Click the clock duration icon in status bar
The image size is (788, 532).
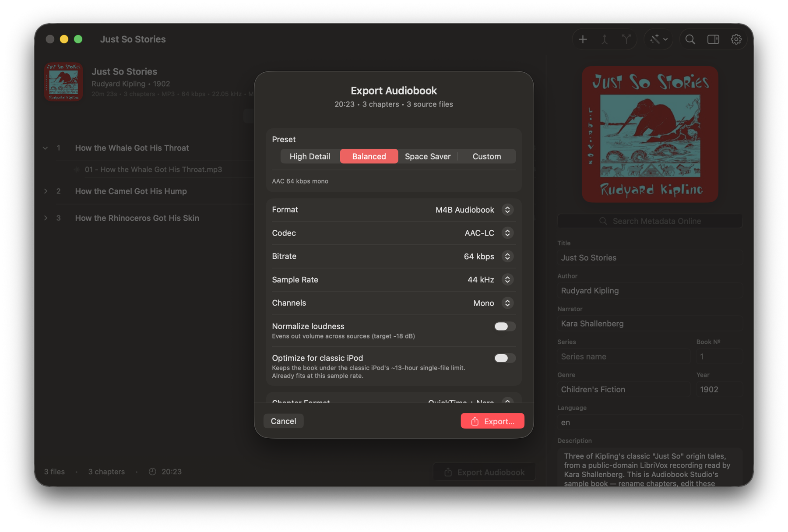tap(152, 472)
